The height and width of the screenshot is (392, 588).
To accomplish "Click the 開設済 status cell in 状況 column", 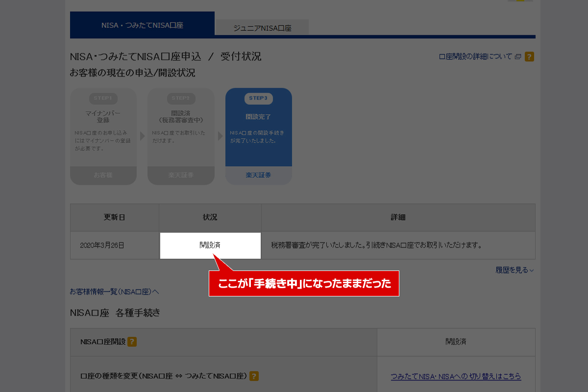I will [x=210, y=245].
